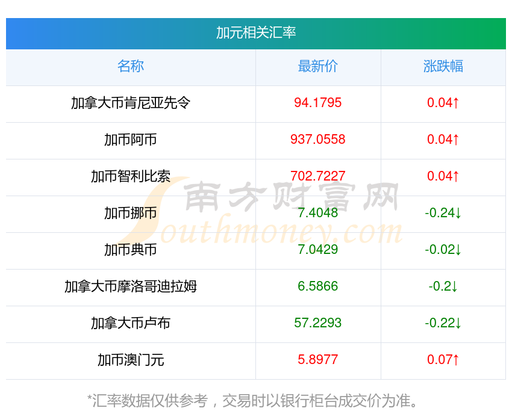
Task: Click the price 702.7227
Action: point(317,176)
